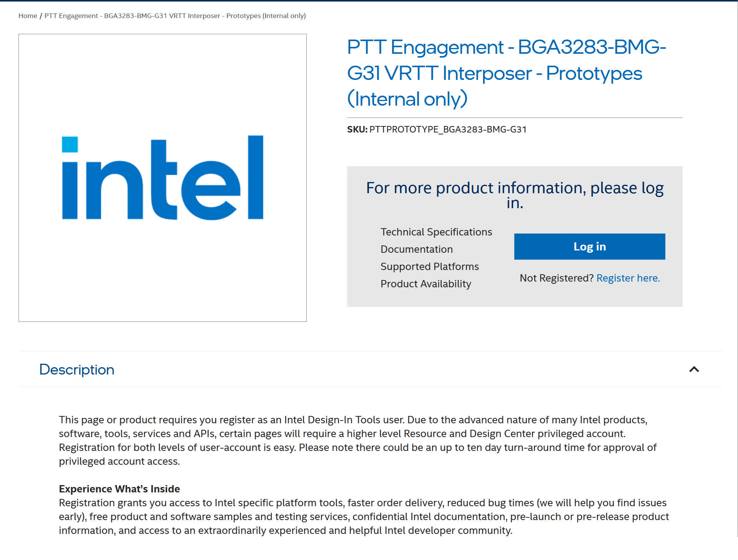Click the Description section header title
This screenshot has width=738, height=560.
(77, 369)
